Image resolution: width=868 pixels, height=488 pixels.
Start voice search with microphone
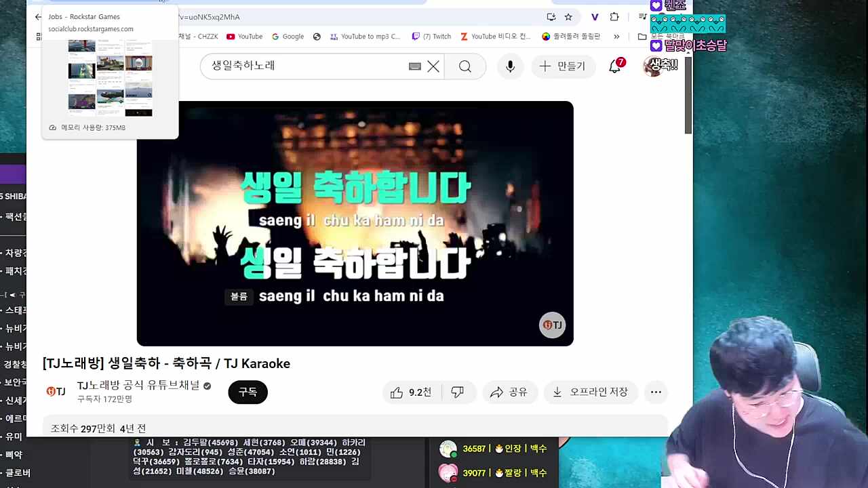510,66
